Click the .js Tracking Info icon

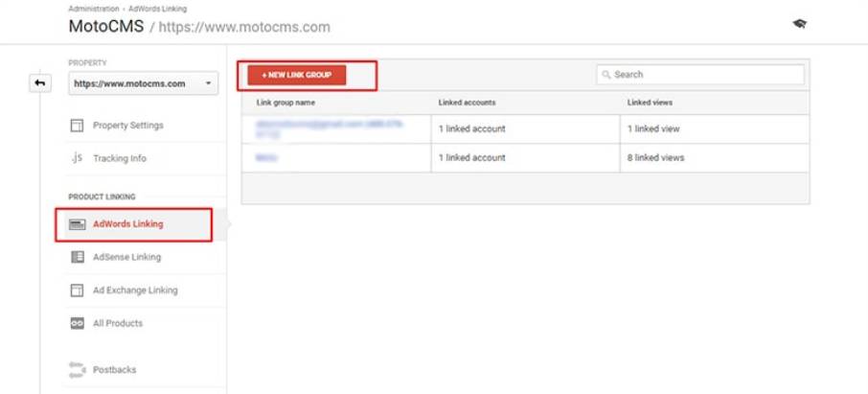77,158
